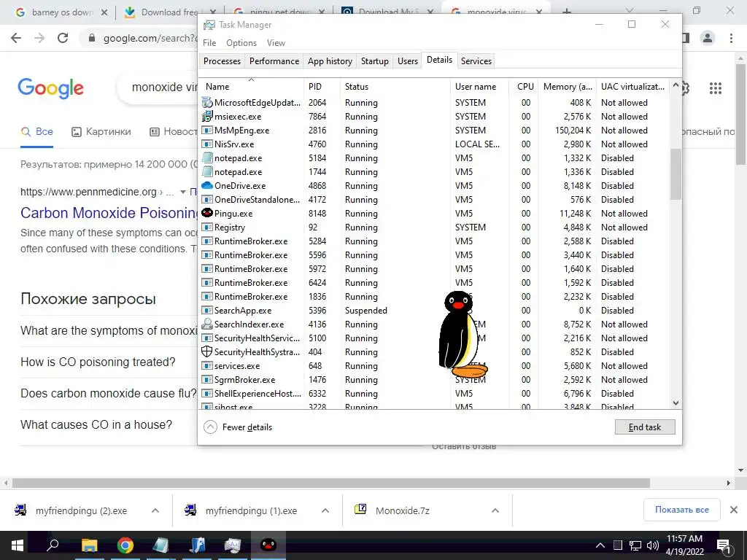This screenshot has width=747, height=560.
Task: Open Chrome profile avatar
Action: [708, 38]
